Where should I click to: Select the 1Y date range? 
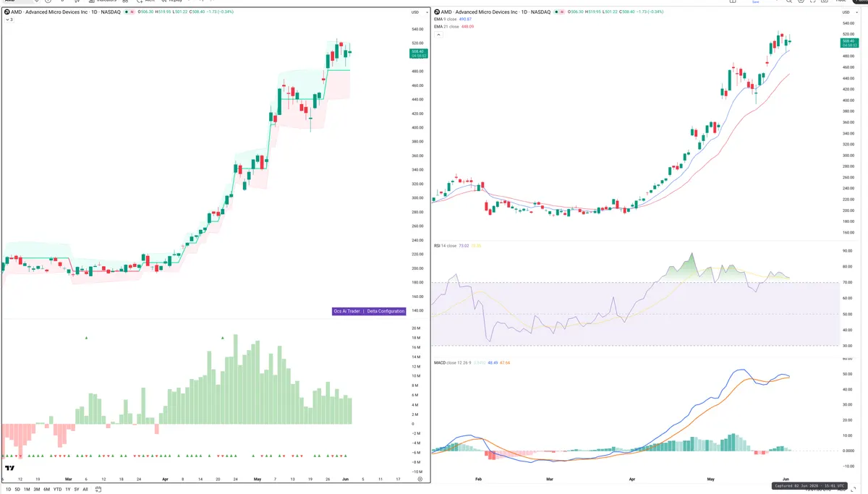click(x=67, y=490)
